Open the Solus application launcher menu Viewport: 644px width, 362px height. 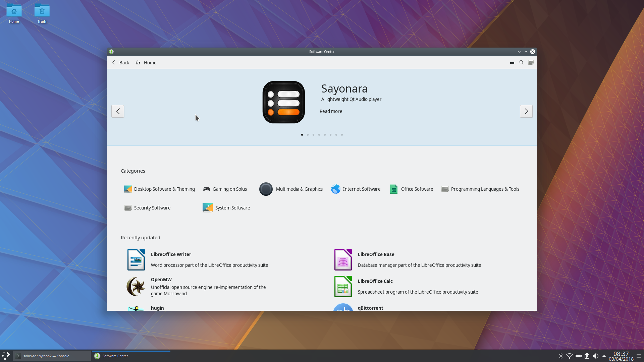(6, 356)
